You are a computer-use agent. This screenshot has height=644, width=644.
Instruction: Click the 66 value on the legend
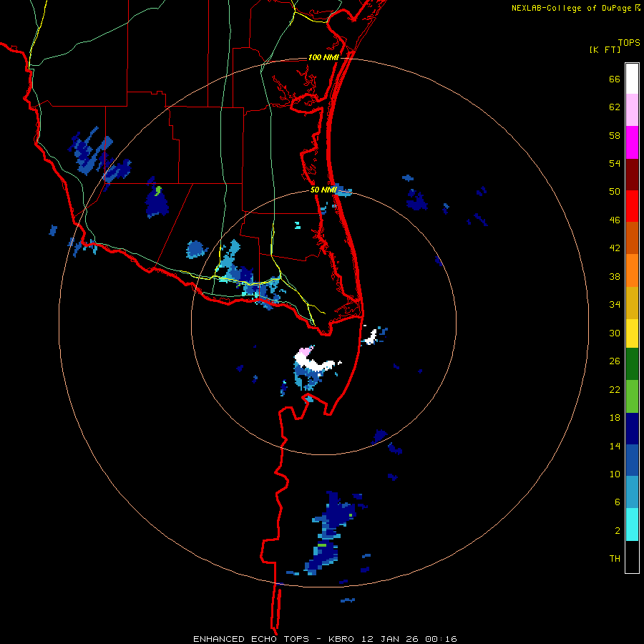point(615,79)
